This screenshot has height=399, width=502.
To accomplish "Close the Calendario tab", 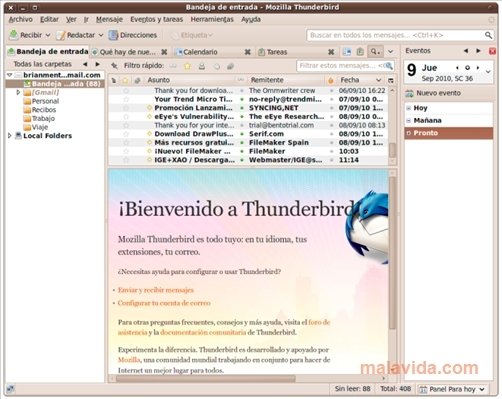I will 247,52.
